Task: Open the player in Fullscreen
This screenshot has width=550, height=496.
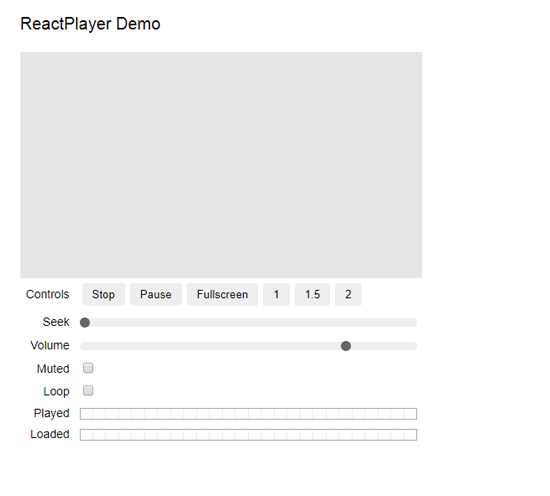Action: (x=222, y=294)
